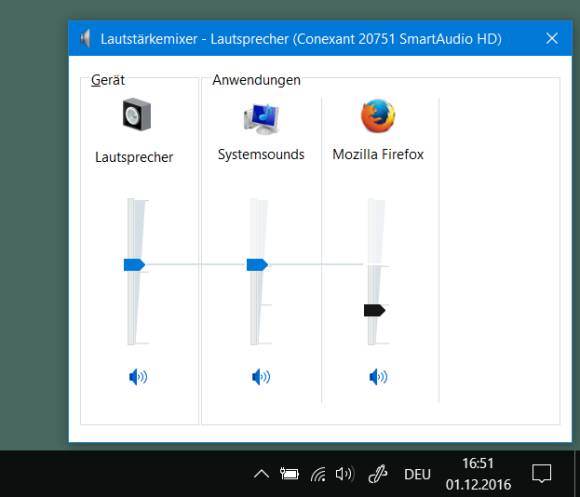Viewport: 580px width, 497px height.
Task: Mute the Lautsprecher device
Action: [x=138, y=377]
